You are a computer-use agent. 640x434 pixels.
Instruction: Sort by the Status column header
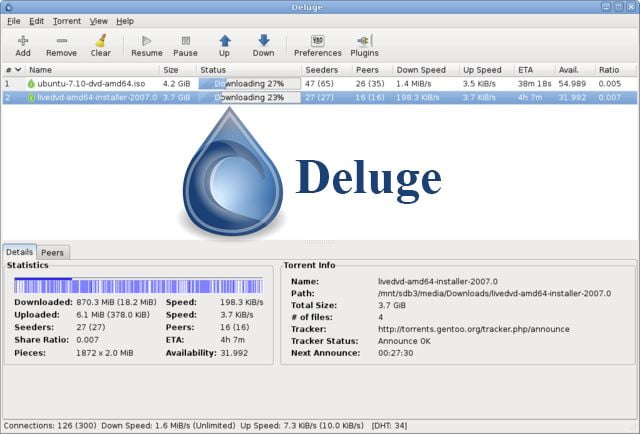[249, 70]
